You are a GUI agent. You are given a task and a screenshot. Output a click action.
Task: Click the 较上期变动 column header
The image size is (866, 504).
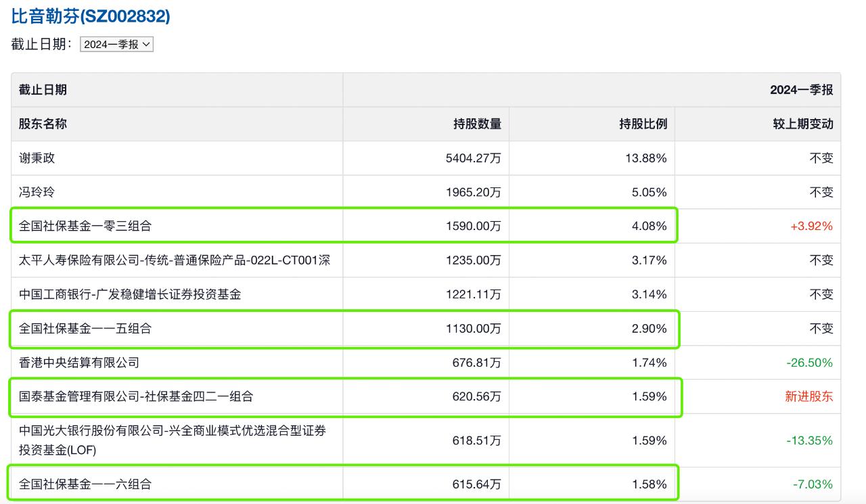coord(803,124)
